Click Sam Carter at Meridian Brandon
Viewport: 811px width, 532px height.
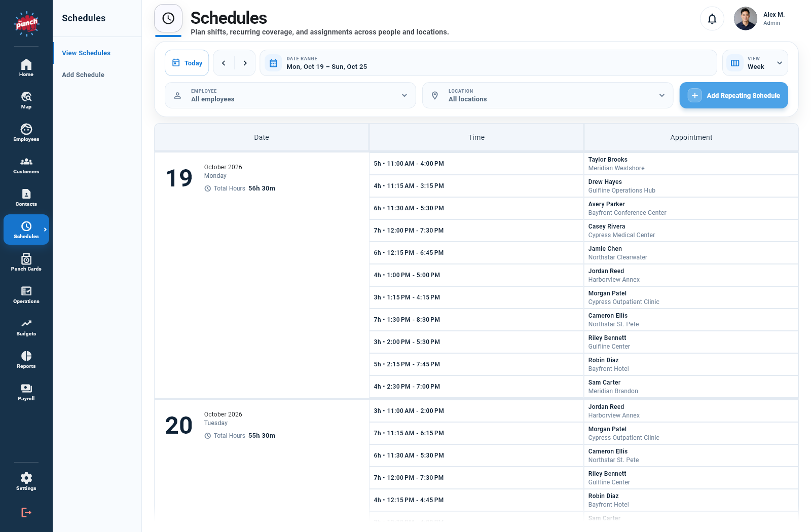pyautogui.click(x=691, y=387)
